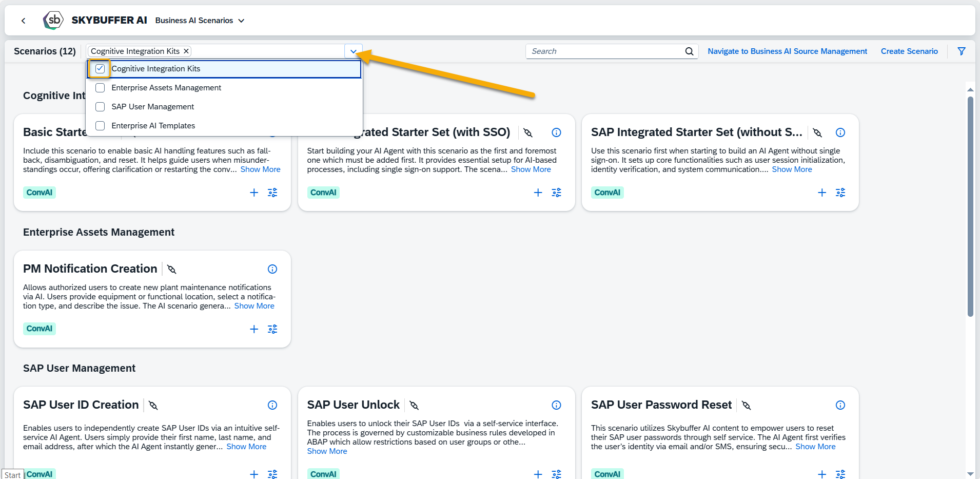Viewport: 980px width, 479px height.
Task: Check Enterprise Assets Management checkbox
Action: pos(100,88)
